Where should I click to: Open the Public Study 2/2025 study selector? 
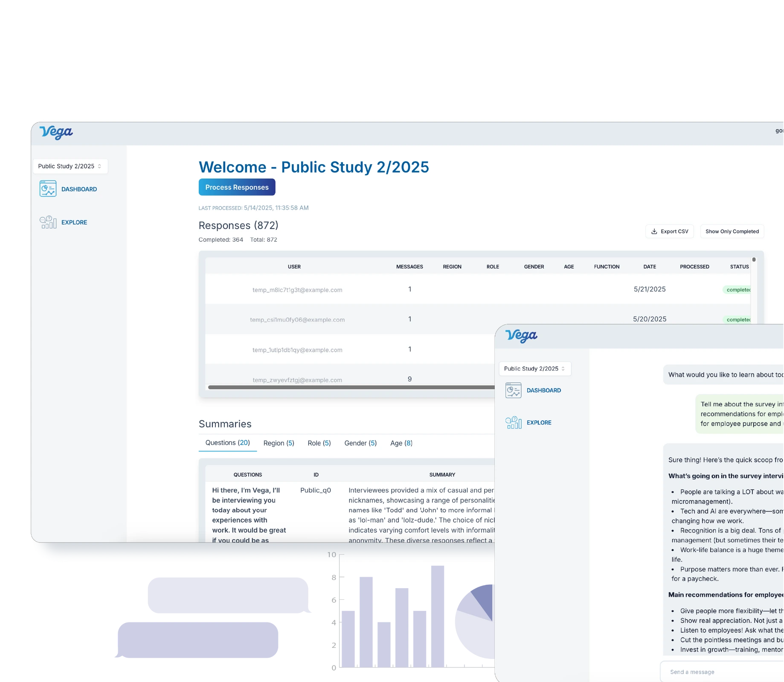70,166
